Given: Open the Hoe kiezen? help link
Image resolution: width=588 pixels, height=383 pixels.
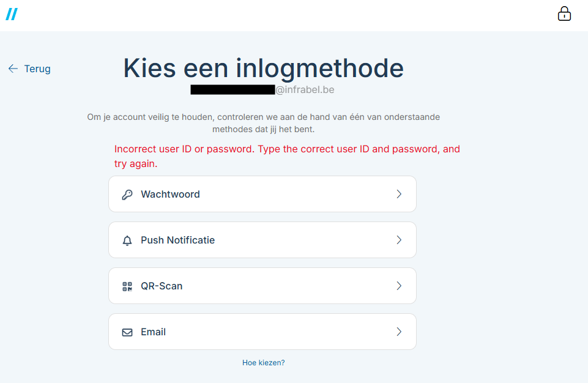Looking at the screenshot, I should tap(263, 363).
